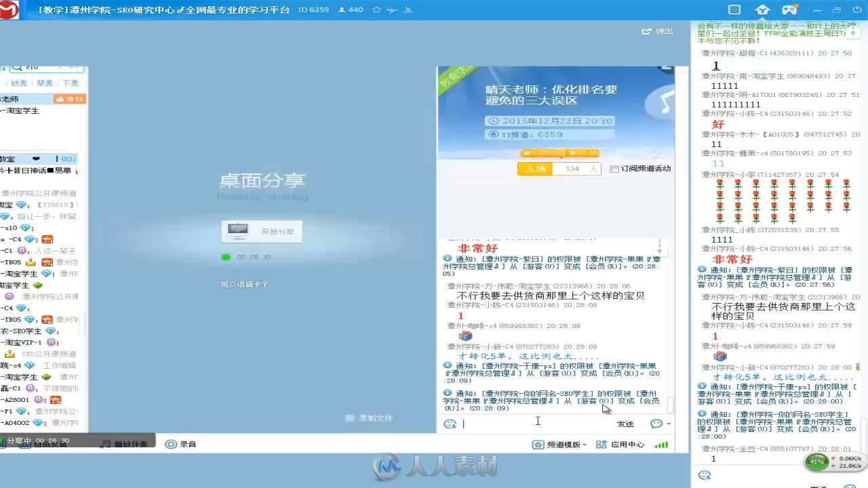Image resolution: width=868 pixels, height=488 pixels.
Task: Click the download icon next to airplane
Action: (x=408, y=10)
